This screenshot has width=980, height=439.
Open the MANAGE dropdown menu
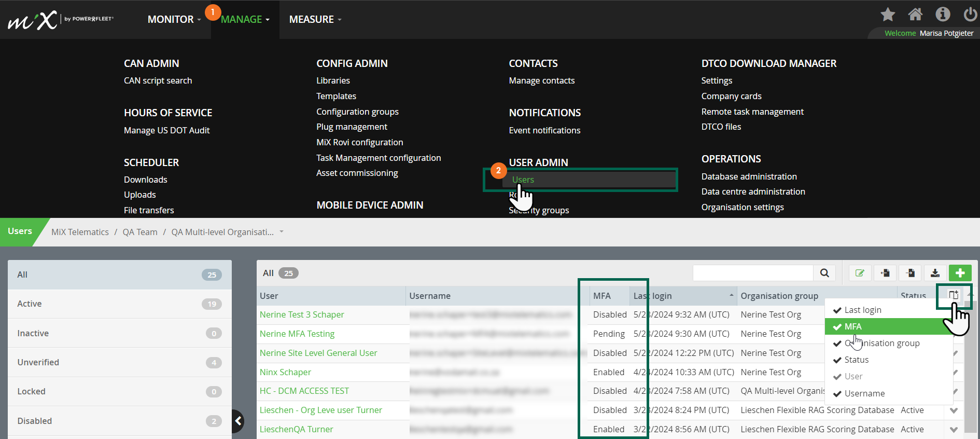245,19
